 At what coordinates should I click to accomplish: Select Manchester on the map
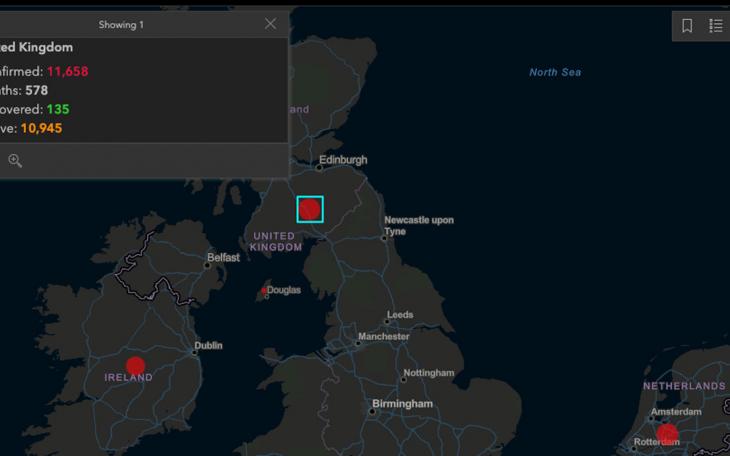[x=383, y=337]
